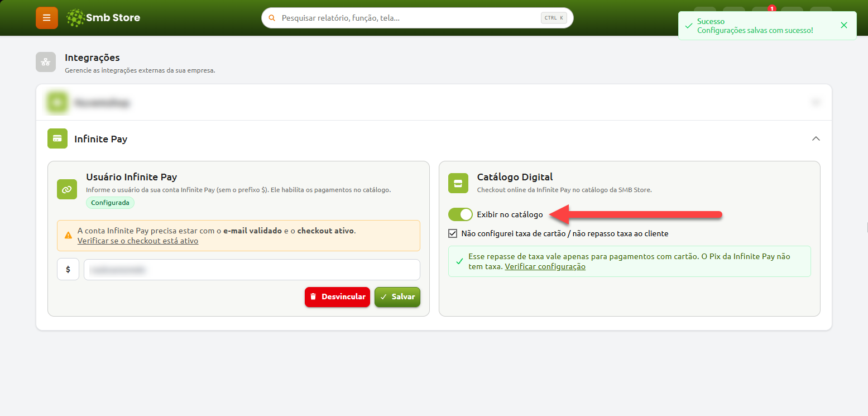Click the Infinite Pay username field
Viewport: 868px width, 416px height.
tap(252, 269)
